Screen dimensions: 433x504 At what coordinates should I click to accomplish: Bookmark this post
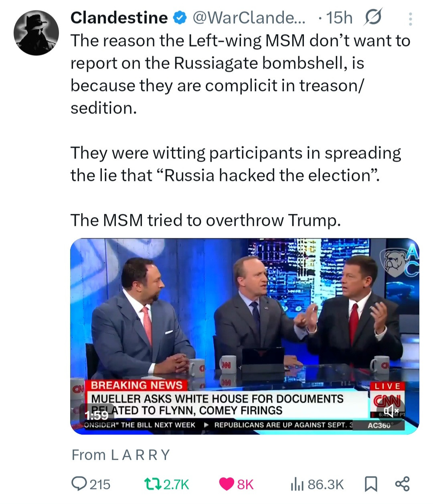click(370, 484)
